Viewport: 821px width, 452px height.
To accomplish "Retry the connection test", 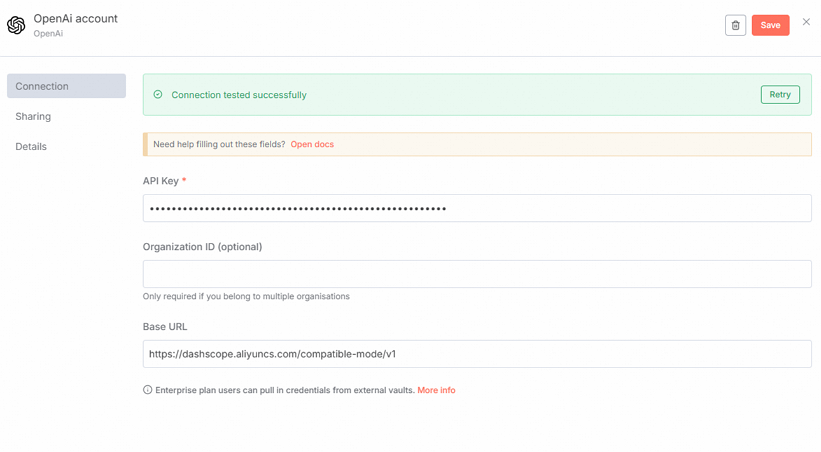I will (780, 94).
